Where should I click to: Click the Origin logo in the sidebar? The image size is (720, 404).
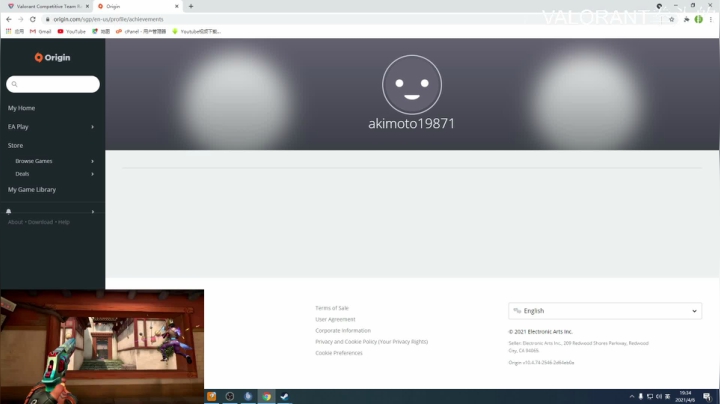(x=52, y=57)
